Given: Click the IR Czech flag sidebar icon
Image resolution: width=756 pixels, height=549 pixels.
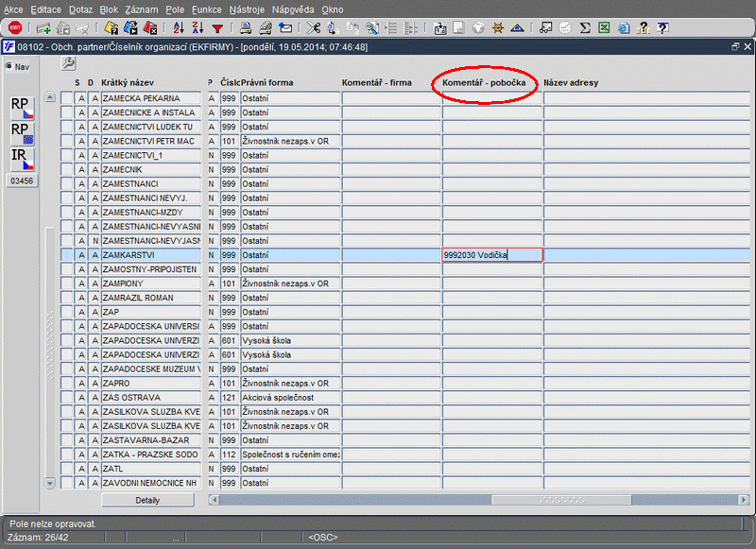Looking at the screenshot, I should click(x=22, y=159).
